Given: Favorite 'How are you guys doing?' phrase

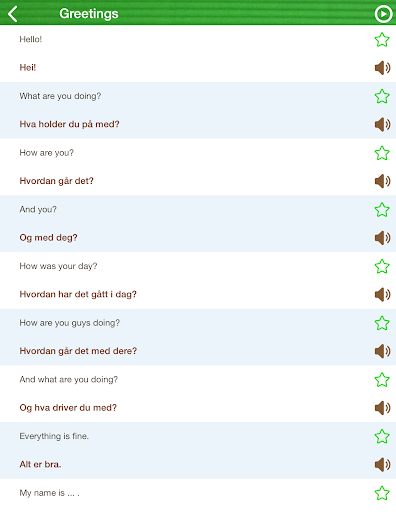Looking at the screenshot, I should 382,323.
